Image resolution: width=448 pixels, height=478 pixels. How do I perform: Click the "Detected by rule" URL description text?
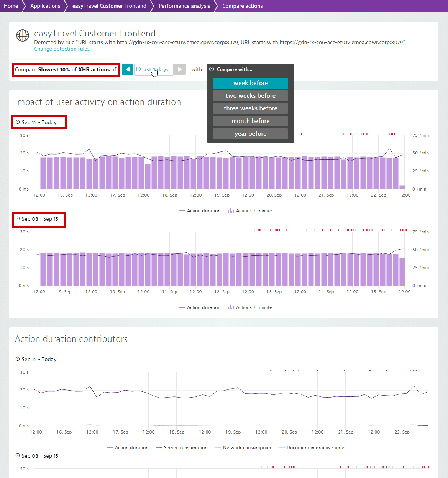[x=219, y=42]
